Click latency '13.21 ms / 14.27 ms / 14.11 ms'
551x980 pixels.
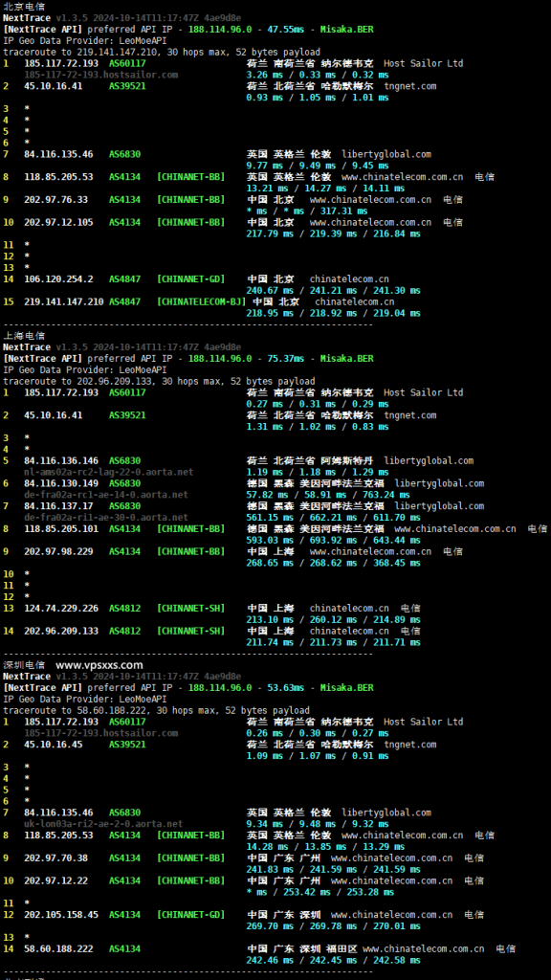[325, 189]
